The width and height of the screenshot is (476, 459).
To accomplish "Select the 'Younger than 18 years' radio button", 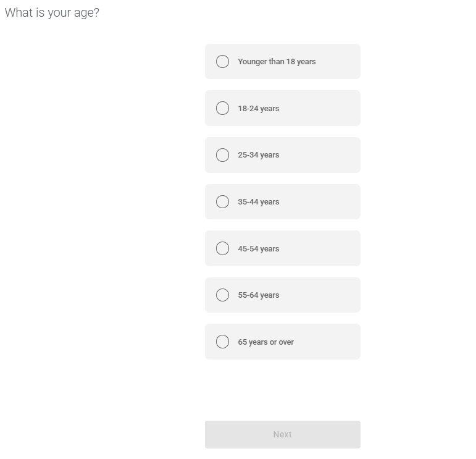I will (x=223, y=62).
